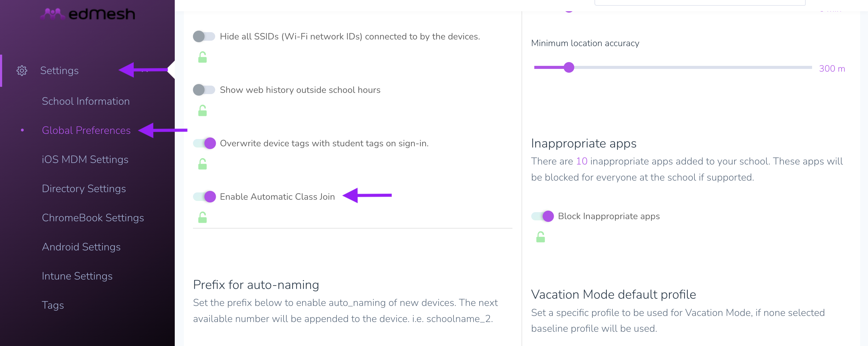
Task: Click the lock icon under Overwrite device tags
Action: pos(202,164)
